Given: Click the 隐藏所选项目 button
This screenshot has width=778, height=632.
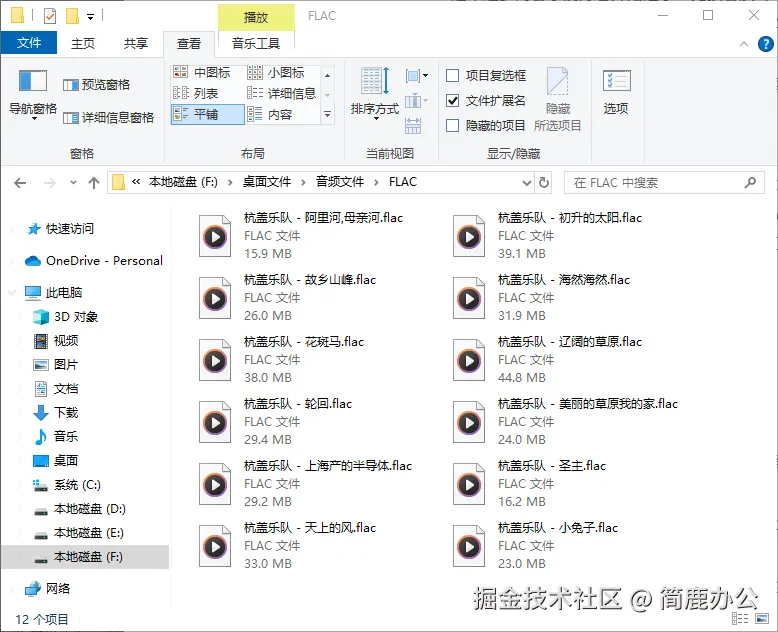Looking at the screenshot, I should pos(557,99).
